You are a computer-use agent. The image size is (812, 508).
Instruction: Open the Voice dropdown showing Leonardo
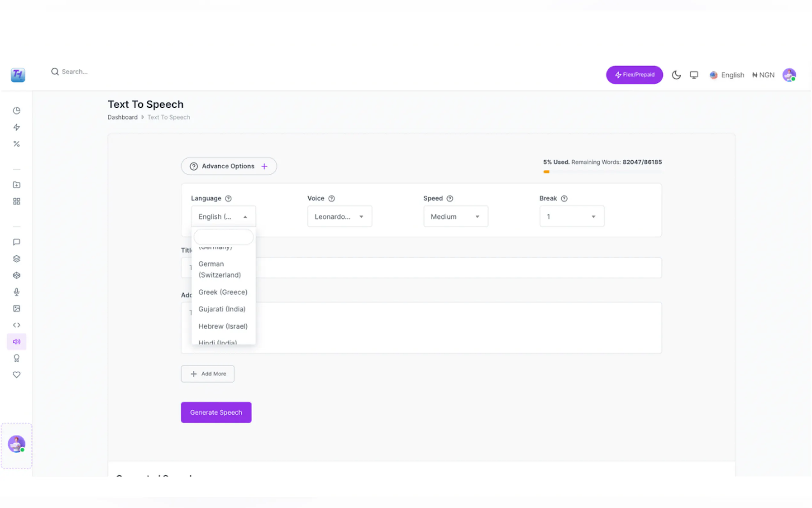(340, 216)
